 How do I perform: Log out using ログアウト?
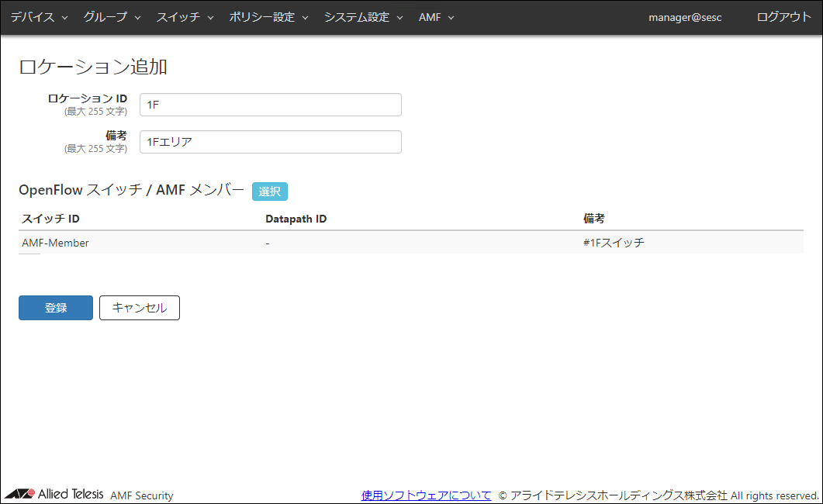pos(783,17)
